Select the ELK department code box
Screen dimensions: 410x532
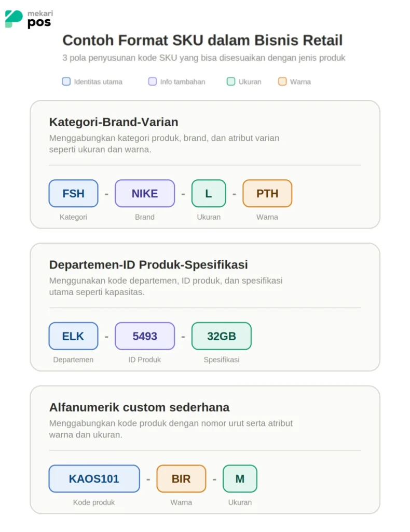click(x=74, y=336)
